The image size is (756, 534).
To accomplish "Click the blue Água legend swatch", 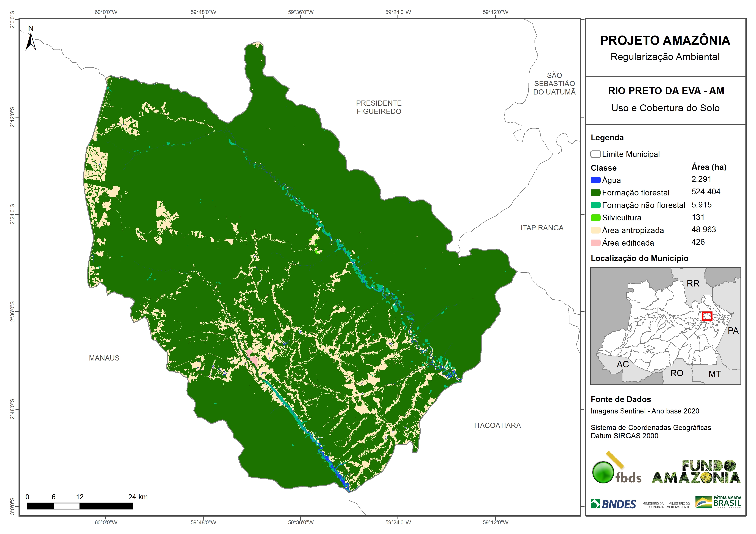I will (595, 180).
